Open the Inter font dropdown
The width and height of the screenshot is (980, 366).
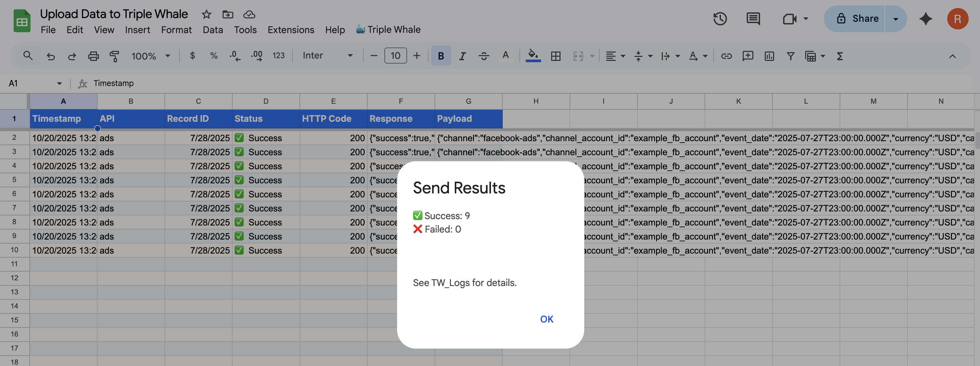coord(327,56)
